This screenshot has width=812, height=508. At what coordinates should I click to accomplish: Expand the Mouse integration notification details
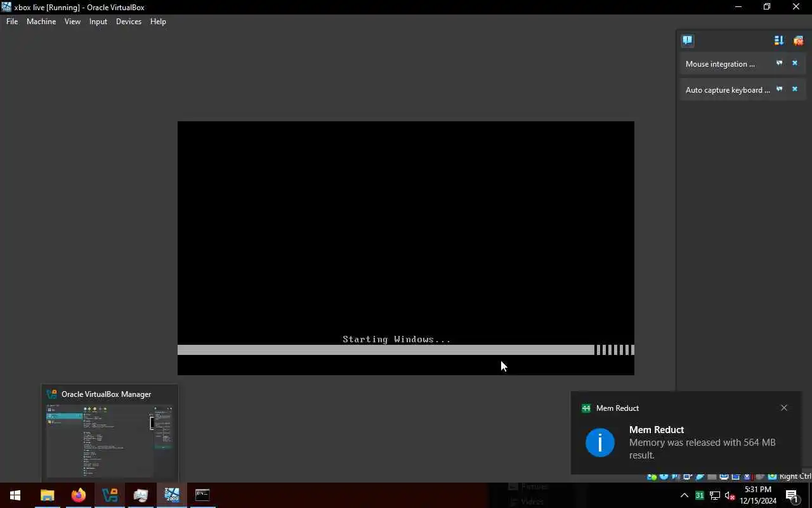[780, 63]
